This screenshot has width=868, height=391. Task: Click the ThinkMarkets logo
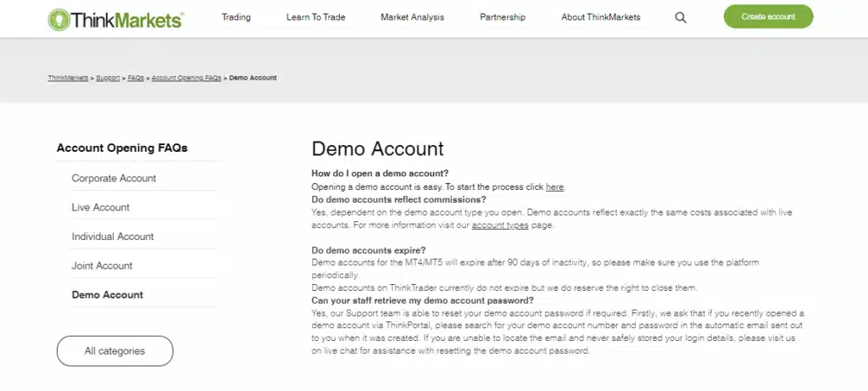click(x=115, y=20)
